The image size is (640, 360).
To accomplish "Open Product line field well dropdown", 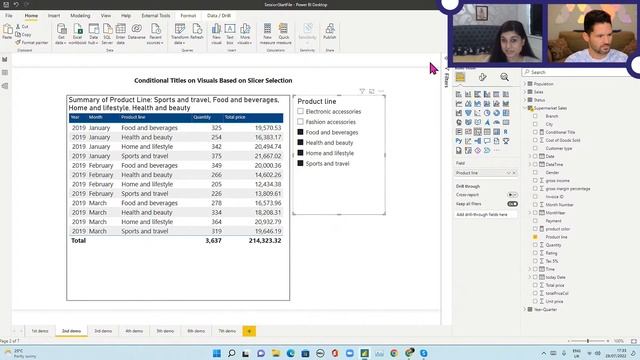I will [x=509, y=173].
